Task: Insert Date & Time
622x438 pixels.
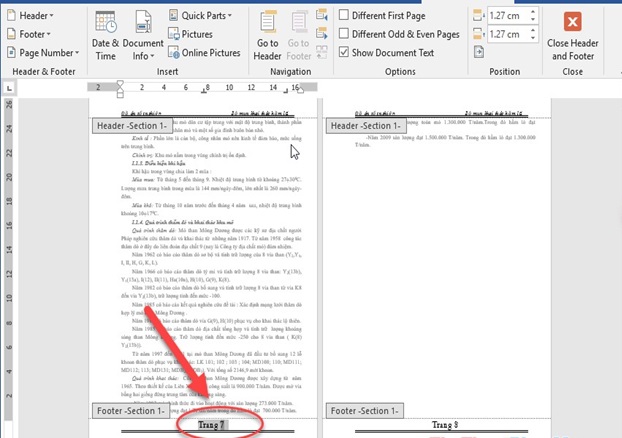Action: 106,36
